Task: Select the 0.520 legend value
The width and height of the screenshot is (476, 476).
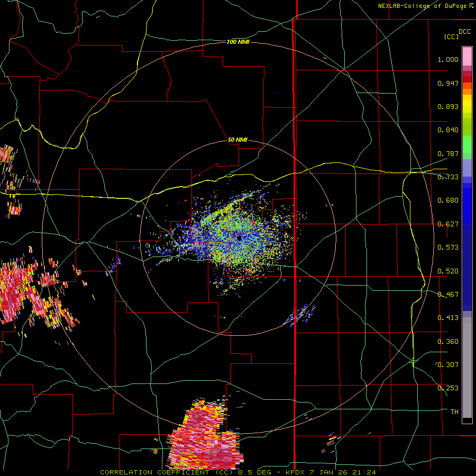Action: [448, 271]
